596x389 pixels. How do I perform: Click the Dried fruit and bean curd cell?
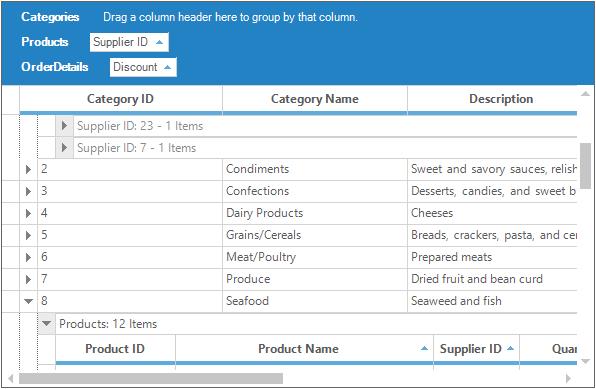coord(493,279)
